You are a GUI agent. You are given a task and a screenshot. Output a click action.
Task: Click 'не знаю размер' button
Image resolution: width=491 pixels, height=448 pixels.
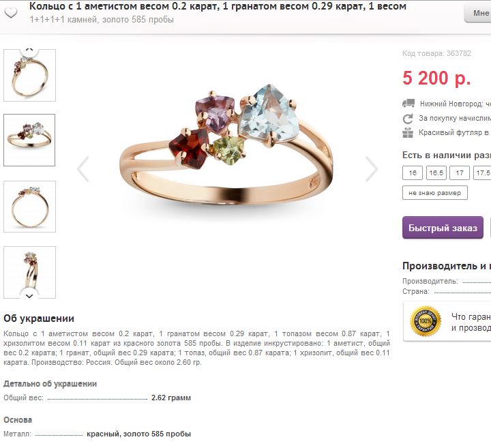(x=435, y=193)
